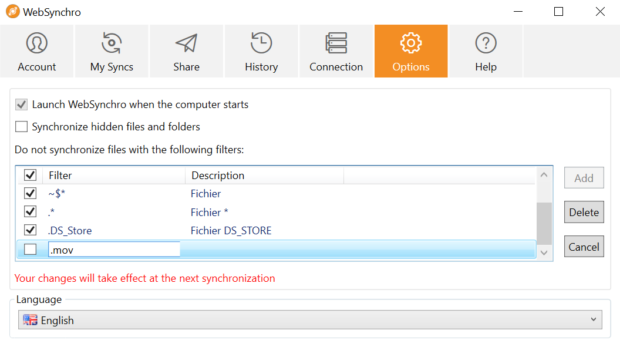Select the 'Fichier DS_STORE' description cell
Image resolution: width=620 pixels, height=364 pixels.
pos(231,230)
